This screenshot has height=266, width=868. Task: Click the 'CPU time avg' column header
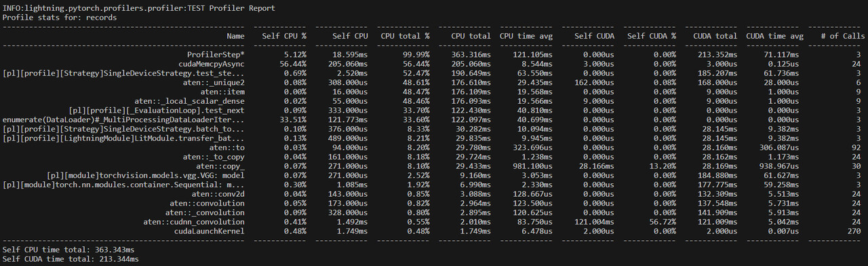(526, 35)
